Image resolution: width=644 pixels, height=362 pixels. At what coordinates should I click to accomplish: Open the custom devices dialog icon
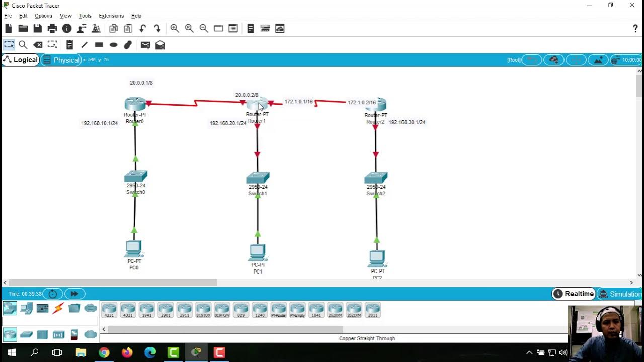(x=233, y=29)
